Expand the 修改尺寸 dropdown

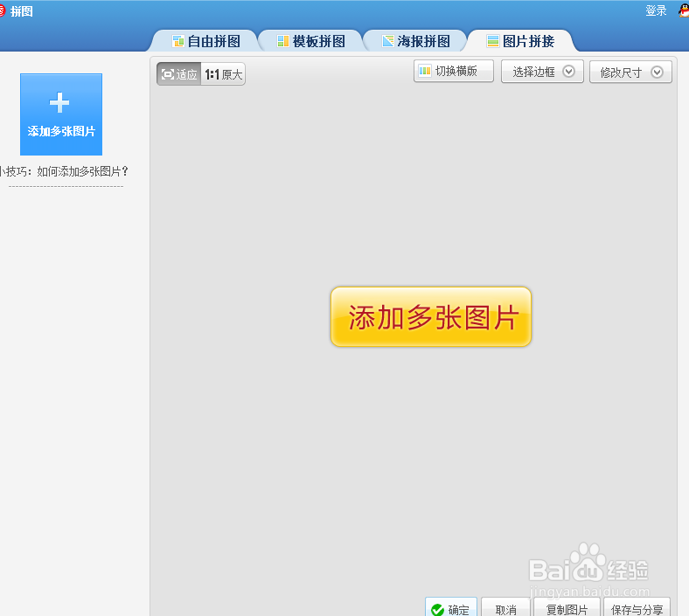point(630,72)
